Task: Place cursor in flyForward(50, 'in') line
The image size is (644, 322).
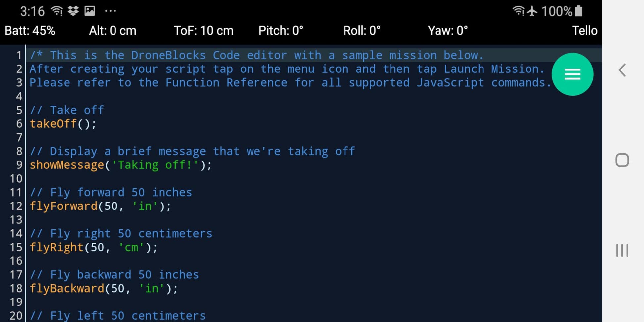Action: pyautogui.click(x=101, y=206)
